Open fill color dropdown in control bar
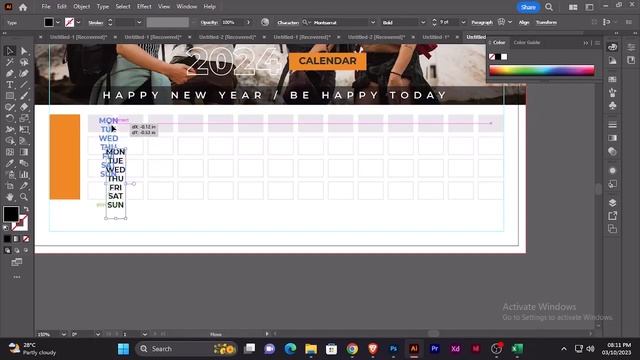The image size is (640, 360). point(58,22)
